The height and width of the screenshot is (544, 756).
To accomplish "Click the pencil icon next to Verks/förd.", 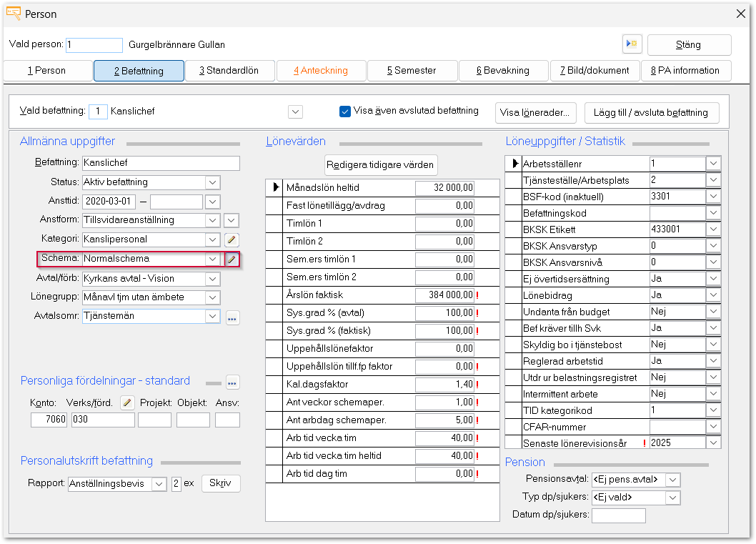I will point(126,402).
